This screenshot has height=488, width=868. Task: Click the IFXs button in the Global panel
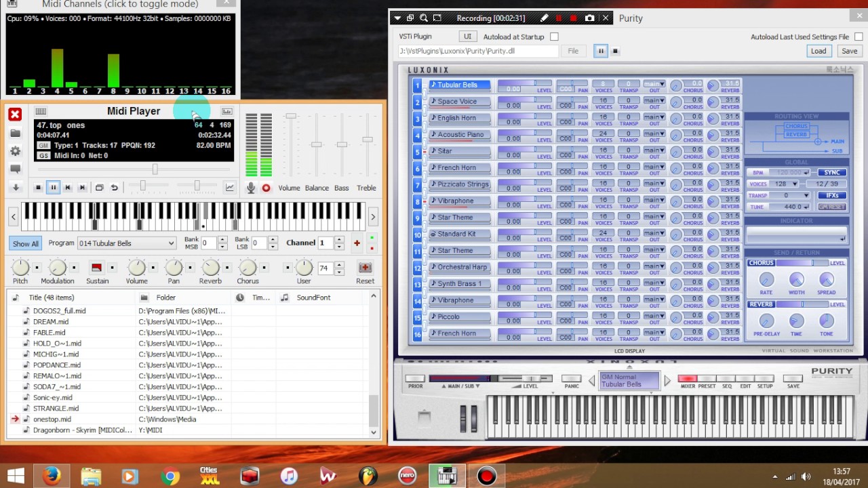pos(832,196)
